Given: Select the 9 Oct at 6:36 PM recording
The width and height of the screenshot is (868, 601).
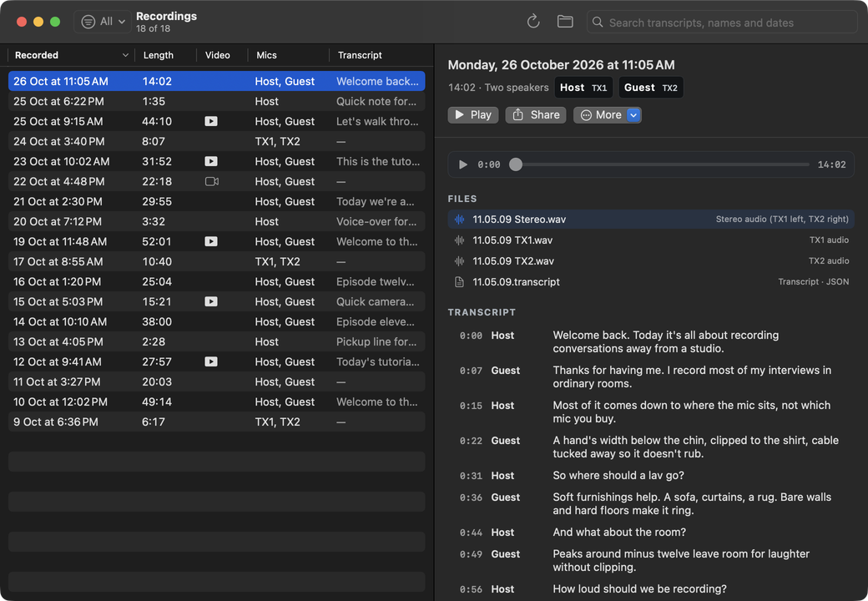Looking at the screenshot, I should [x=216, y=422].
